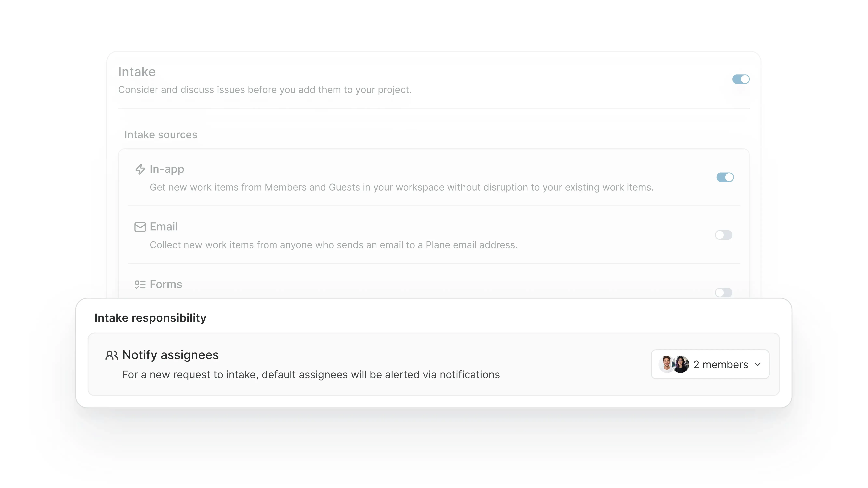Click the Email intake source label
The image size is (868, 488).
[164, 227]
